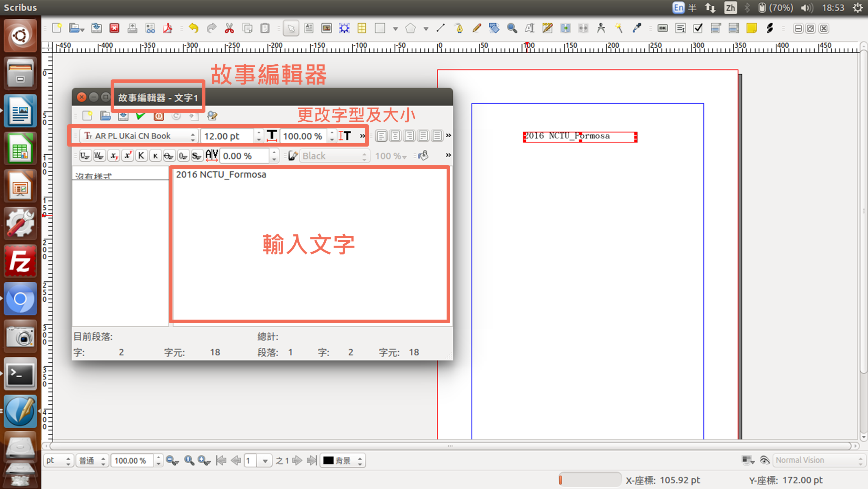Align text left in Story Editor
The height and width of the screenshot is (489, 868).
click(382, 136)
